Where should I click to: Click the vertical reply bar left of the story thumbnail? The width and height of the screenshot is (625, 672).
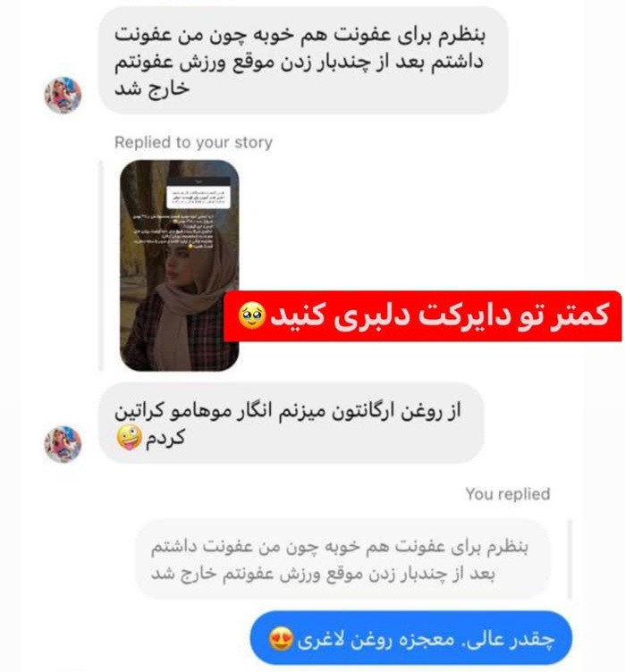click(101, 265)
